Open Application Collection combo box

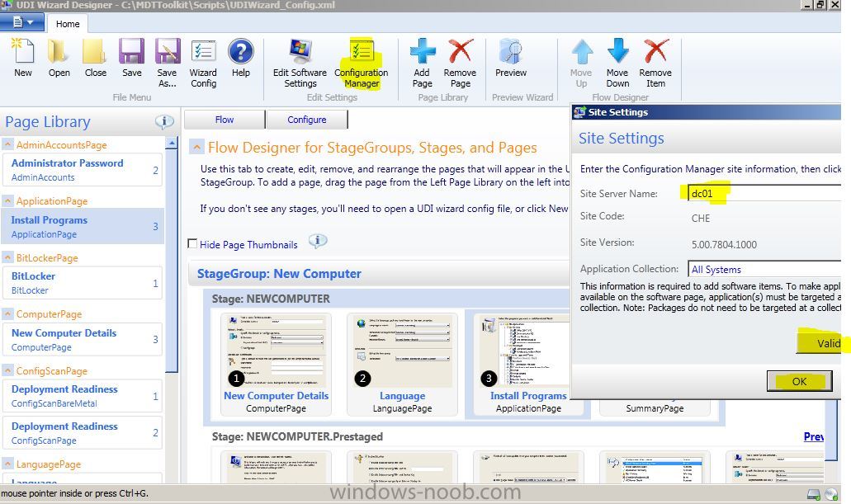(x=764, y=269)
